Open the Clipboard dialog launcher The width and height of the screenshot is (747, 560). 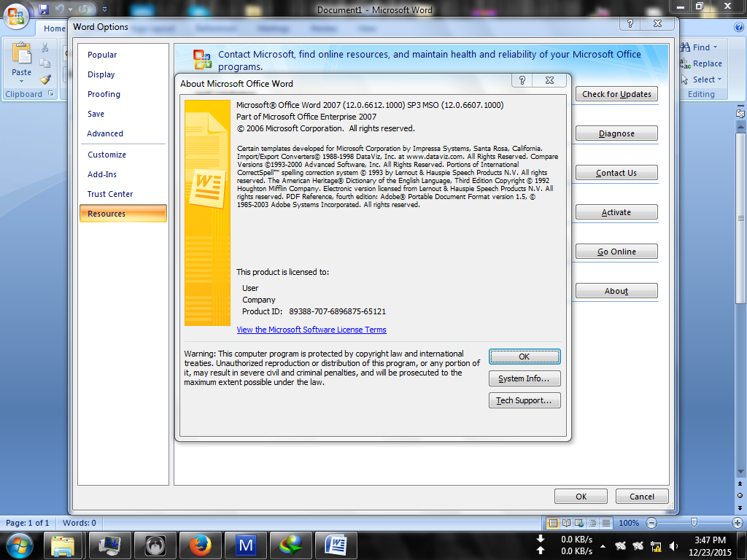click(x=51, y=94)
